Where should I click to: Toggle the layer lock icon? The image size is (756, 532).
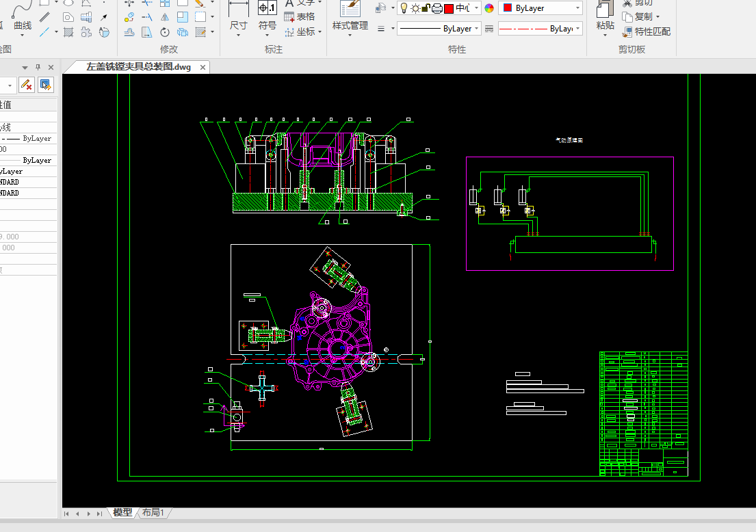(x=426, y=8)
